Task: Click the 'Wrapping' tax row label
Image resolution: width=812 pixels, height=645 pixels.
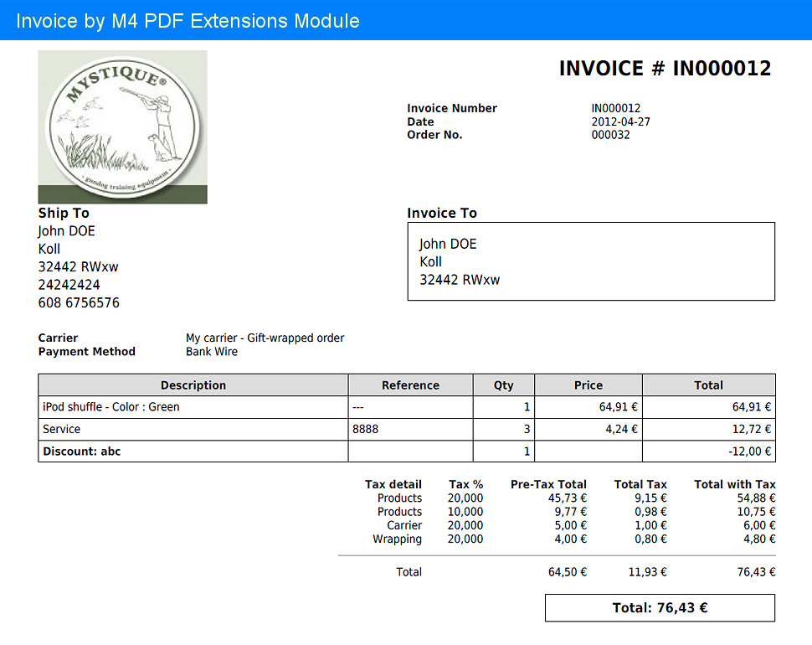Action: [x=397, y=539]
